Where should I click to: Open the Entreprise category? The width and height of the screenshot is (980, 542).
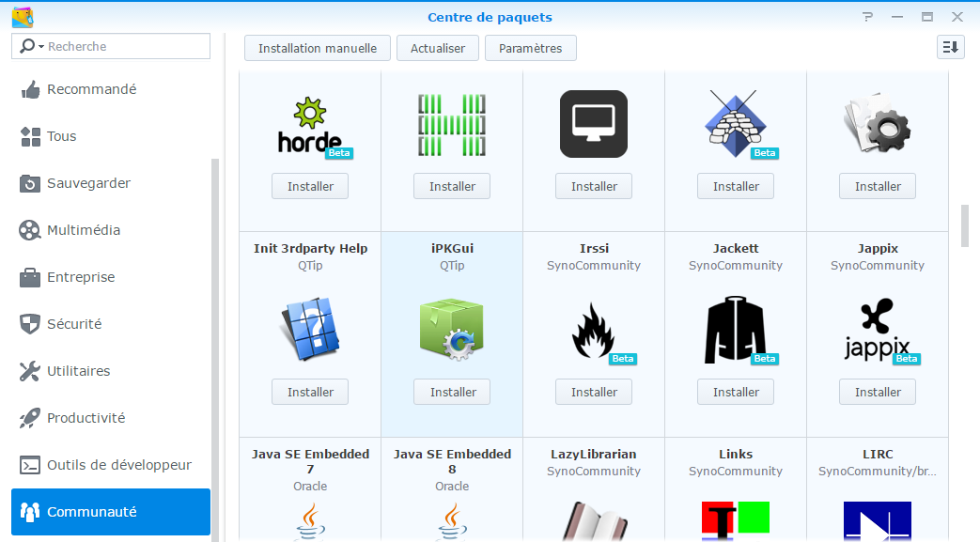[x=111, y=277]
